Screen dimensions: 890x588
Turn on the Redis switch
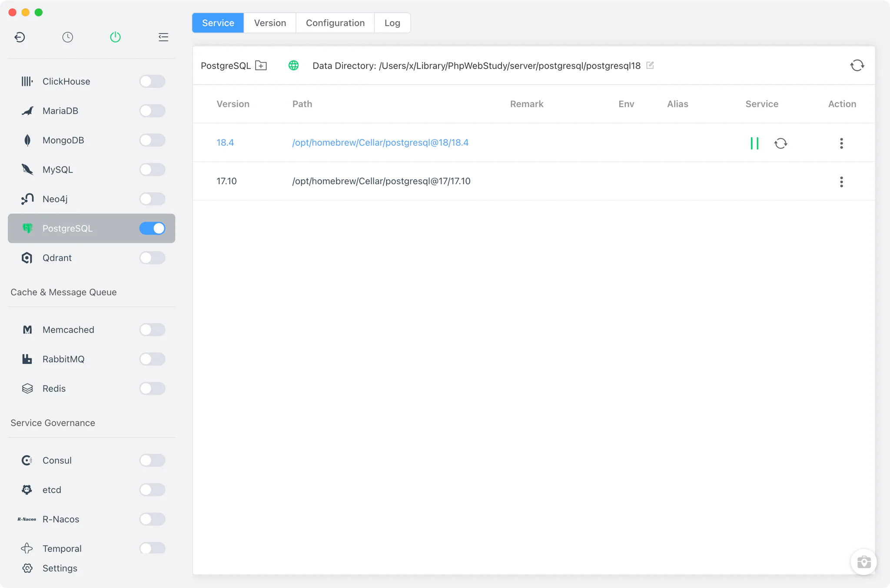tap(152, 389)
